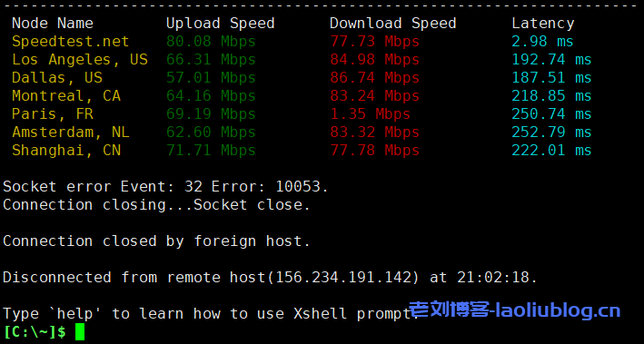Screen dimensions: 644x344
Task: Click the 1.35 Mbps download value
Action: [370, 114]
